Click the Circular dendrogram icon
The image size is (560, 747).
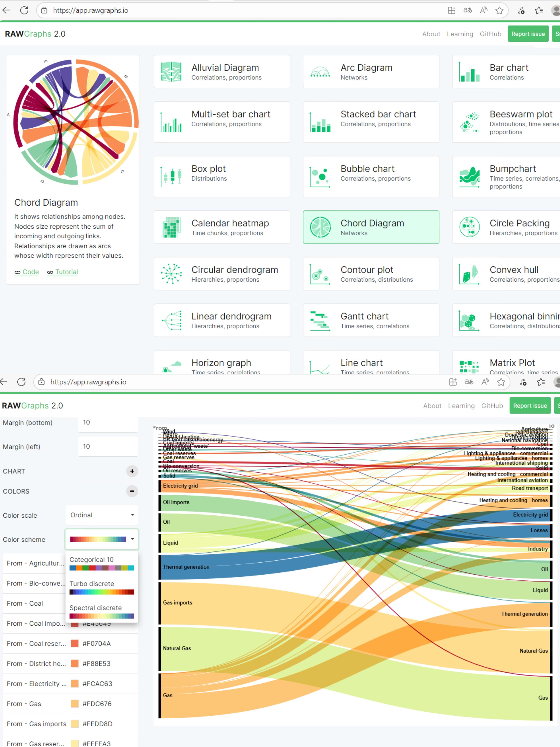(171, 274)
